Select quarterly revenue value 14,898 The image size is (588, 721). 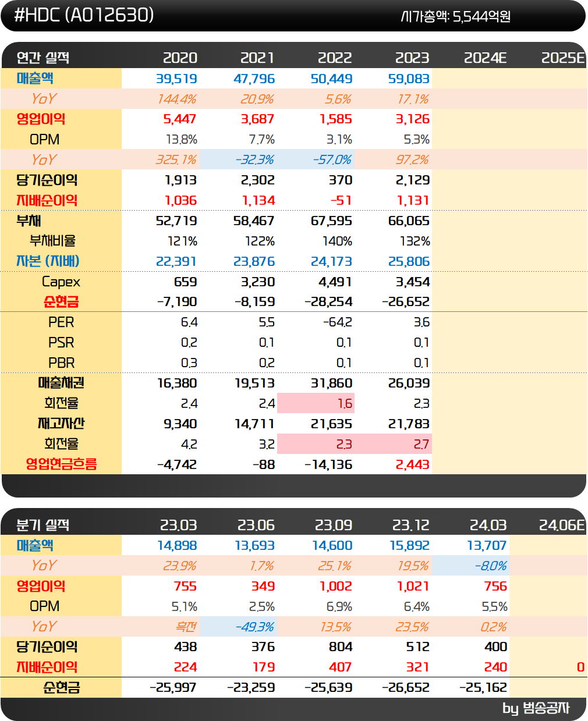coord(177,546)
